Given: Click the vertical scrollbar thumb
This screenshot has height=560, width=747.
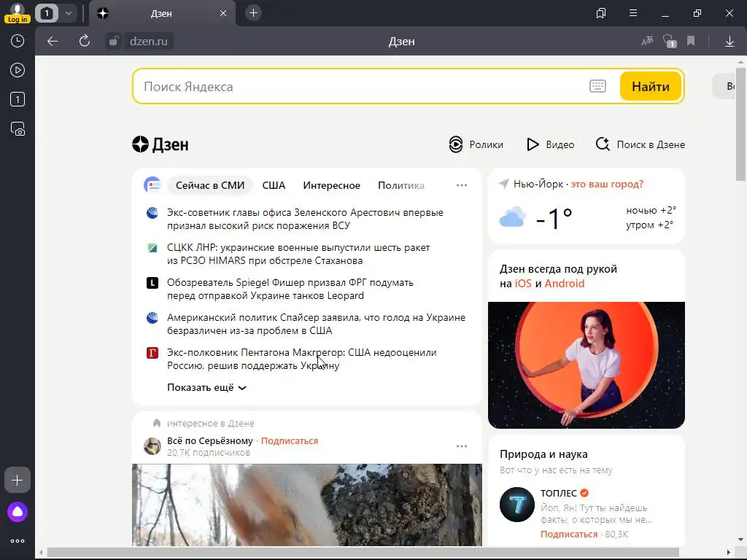Looking at the screenshot, I should pos(740,124).
